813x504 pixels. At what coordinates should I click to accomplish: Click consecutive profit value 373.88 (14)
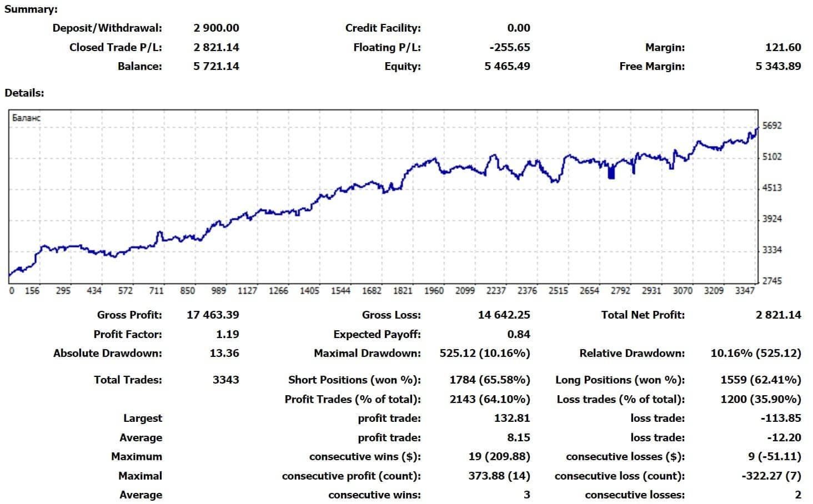[x=499, y=476]
